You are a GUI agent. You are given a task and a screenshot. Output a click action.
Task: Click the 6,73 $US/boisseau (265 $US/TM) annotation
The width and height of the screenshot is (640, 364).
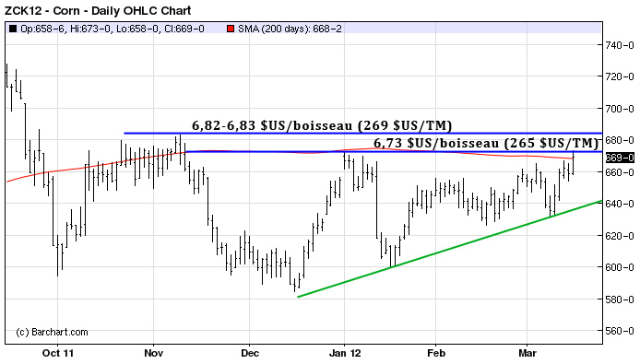pyautogui.click(x=486, y=143)
